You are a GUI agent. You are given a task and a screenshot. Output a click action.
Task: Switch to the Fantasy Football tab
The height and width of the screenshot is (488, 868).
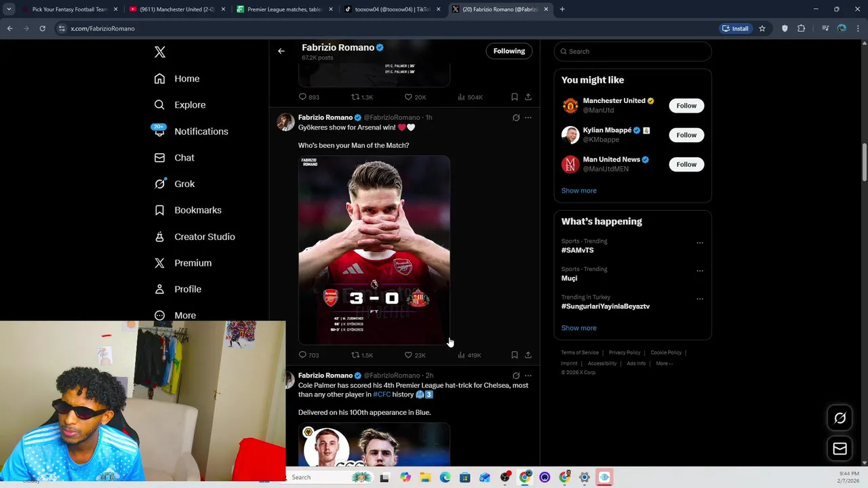[70, 9]
